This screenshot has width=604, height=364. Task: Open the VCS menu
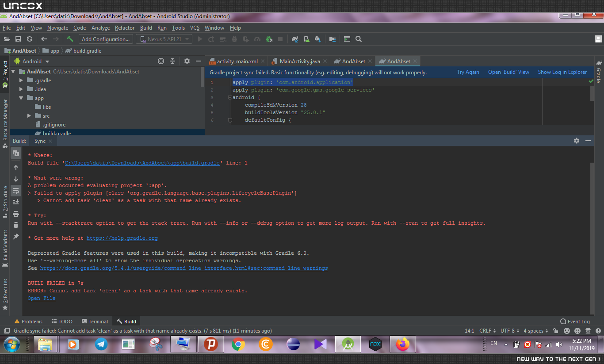[x=195, y=28]
